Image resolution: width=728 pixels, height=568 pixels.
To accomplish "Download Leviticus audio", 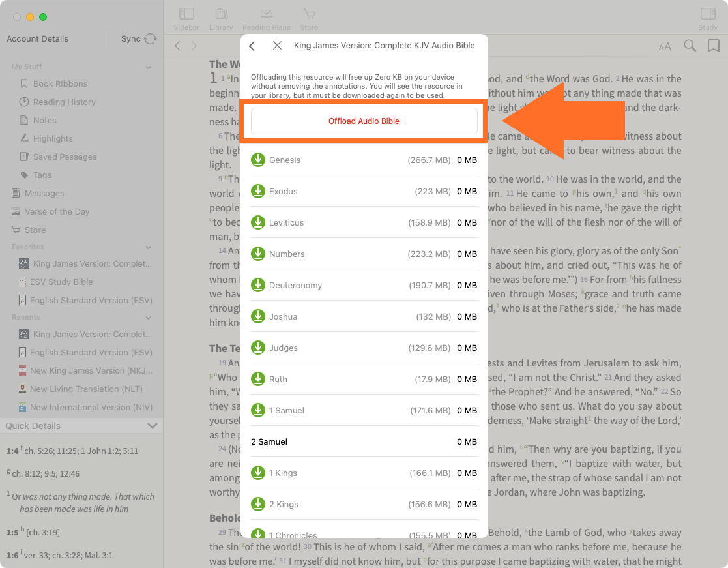I will (x=258, y=222).
